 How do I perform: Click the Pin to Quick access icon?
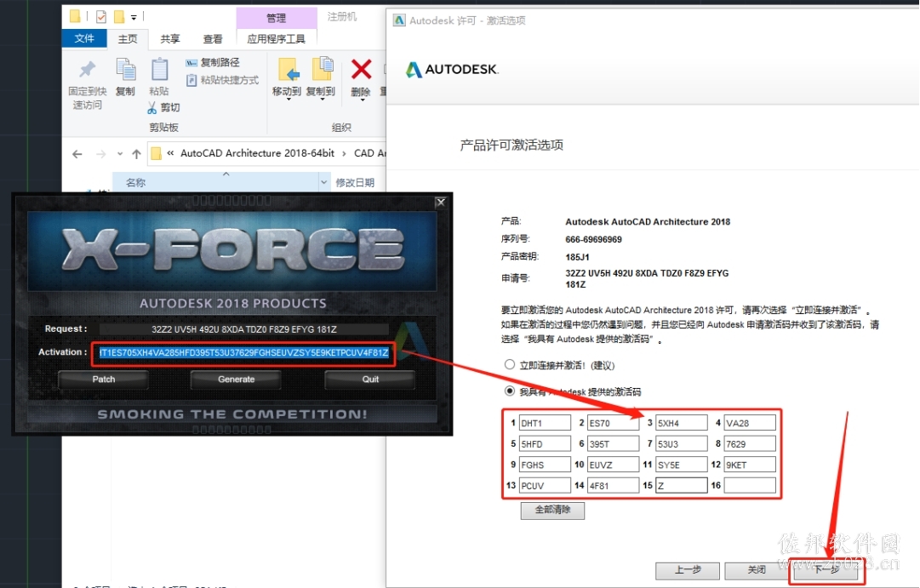coord(88,69)
